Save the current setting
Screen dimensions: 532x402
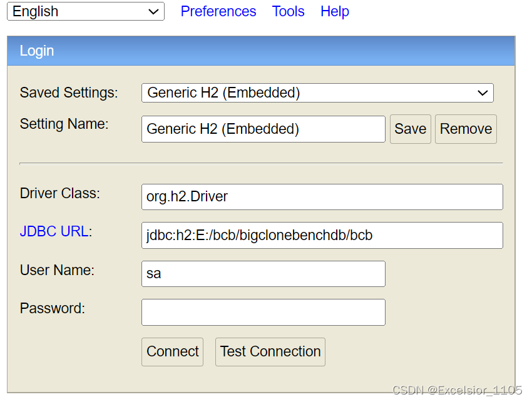click(410, 129)
